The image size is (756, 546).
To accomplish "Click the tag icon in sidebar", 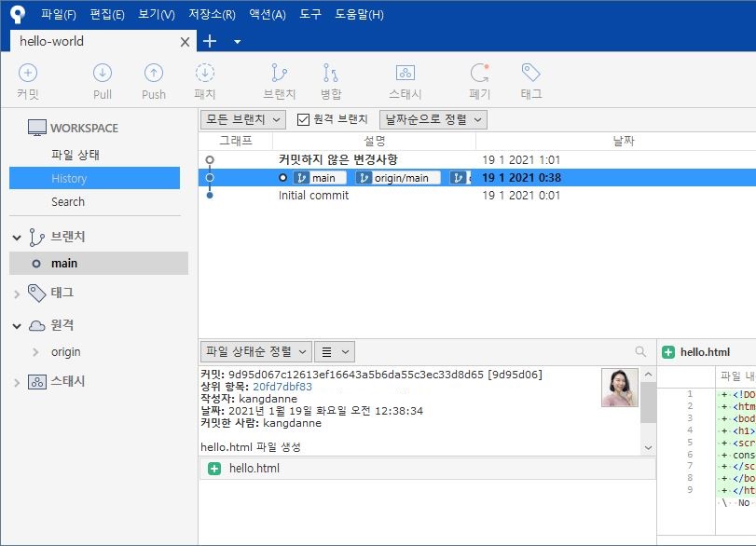I will (36, 293).
